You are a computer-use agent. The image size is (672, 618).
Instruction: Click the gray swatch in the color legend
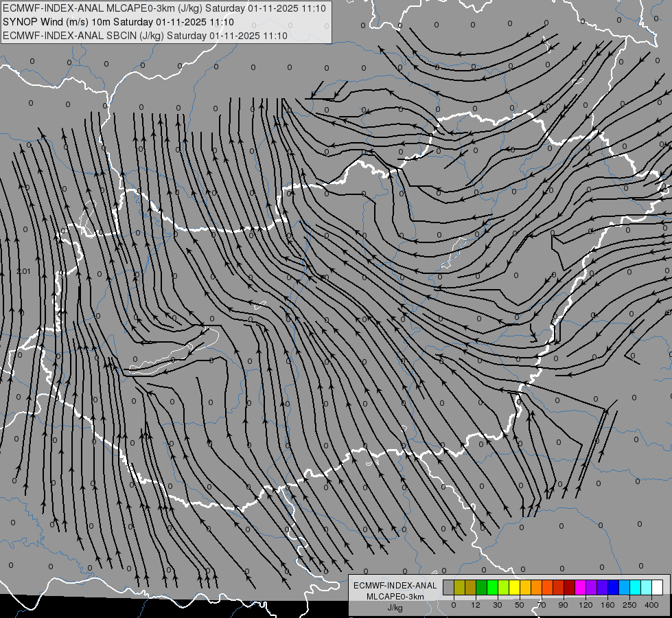(x=449, y=587)
